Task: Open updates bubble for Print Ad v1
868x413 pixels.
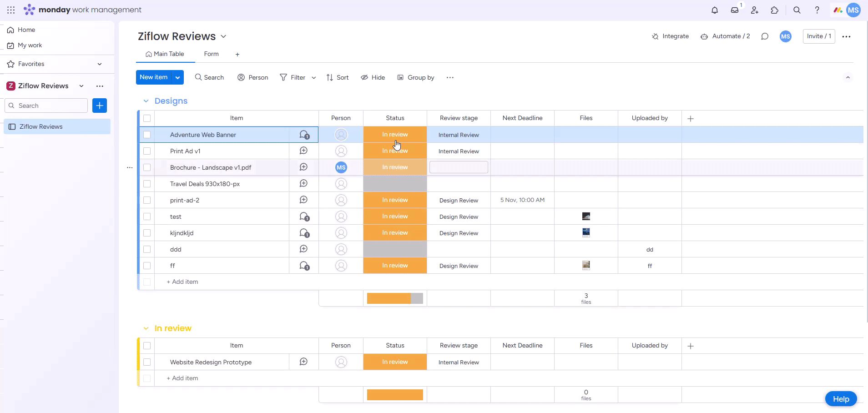Action: [x=303, y=151]
